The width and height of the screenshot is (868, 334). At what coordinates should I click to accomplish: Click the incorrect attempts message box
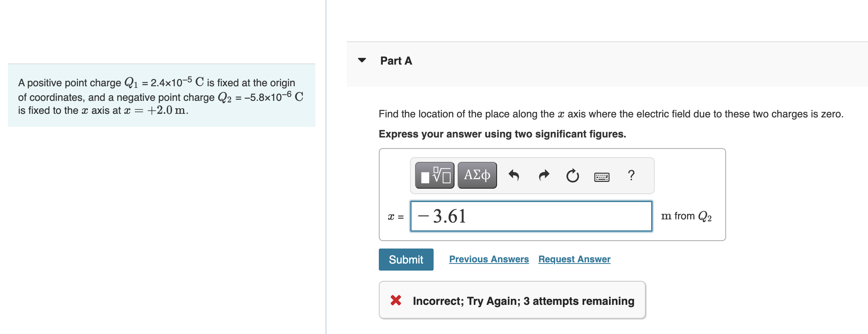pyautogui.click(x=512, y=300)
